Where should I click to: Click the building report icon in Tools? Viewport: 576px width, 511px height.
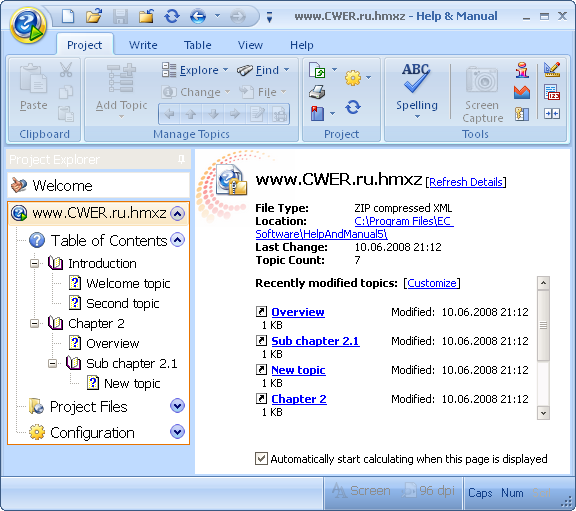pos(522,114)
